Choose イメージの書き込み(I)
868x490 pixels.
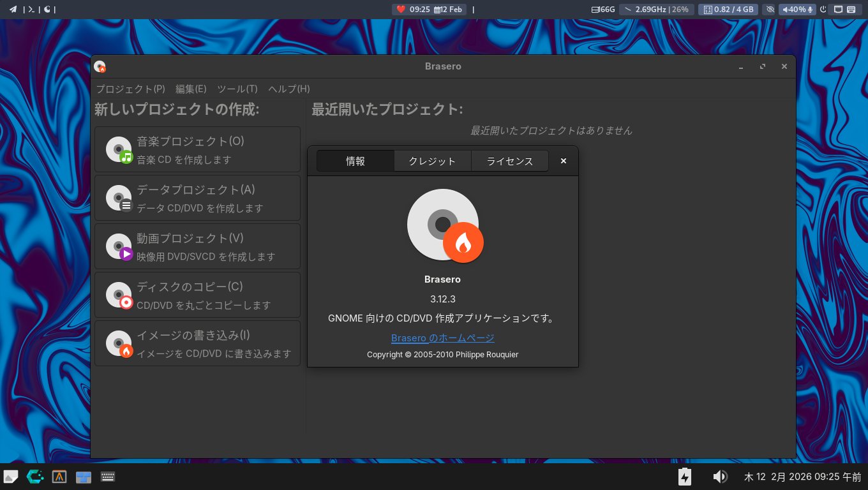click(197, 343)
